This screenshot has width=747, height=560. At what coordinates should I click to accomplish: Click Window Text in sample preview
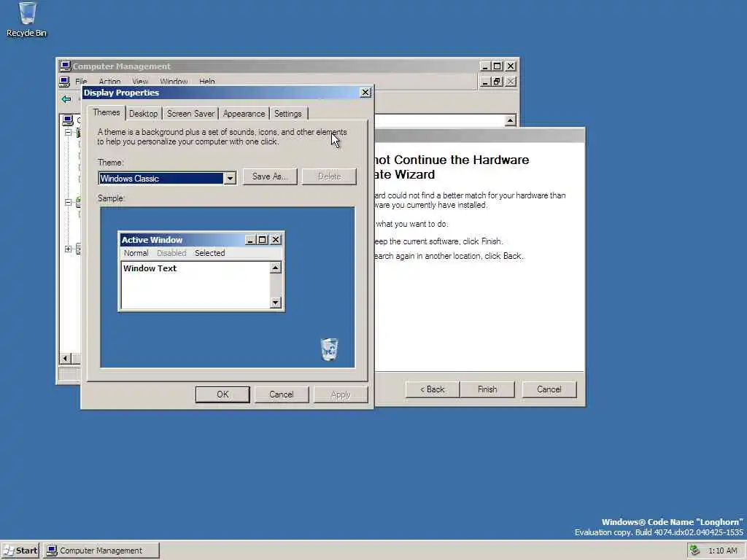pos(150,268)
